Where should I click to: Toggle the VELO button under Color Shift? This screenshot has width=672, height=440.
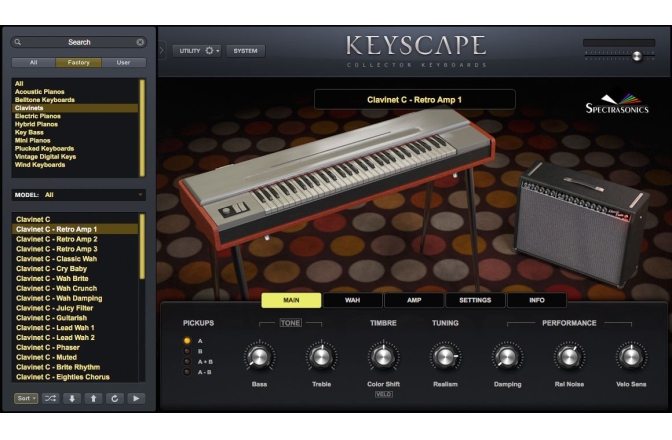[384, 394]
